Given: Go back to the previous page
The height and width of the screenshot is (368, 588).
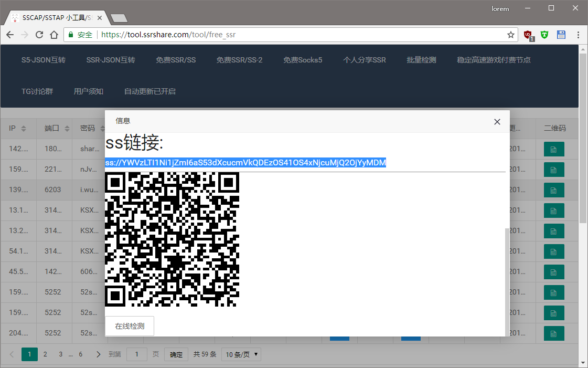Looking at the screenshot, I should pos(10,35).
